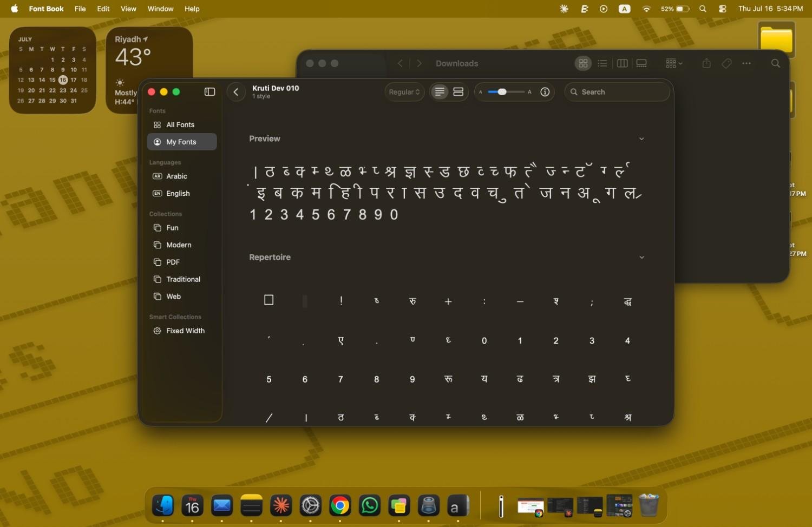Open Finder's more actions ellipsis menu
Image resolution: width=812 pixels, height=527 pixels.
coord(746,63)
